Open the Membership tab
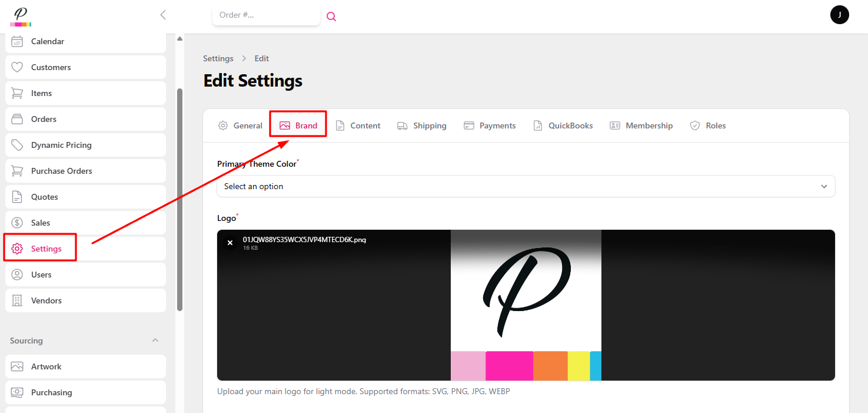This screenshot has height=413, width=868. point(641,125)
